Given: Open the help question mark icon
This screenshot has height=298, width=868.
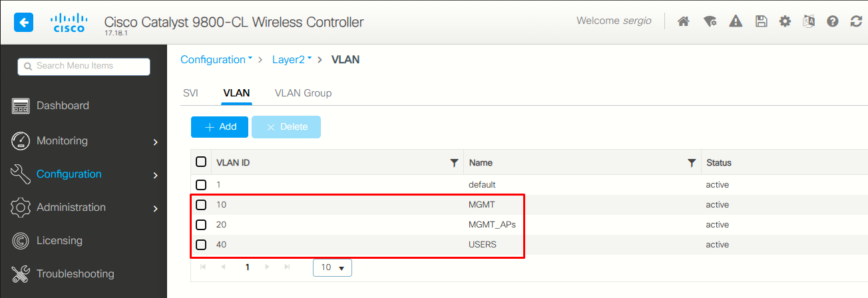Looking at the screenshot, I should (x=833, y=21).
